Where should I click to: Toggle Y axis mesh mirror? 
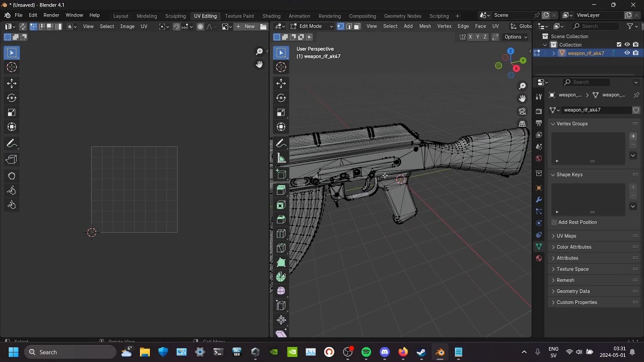(x=477, y=37)
